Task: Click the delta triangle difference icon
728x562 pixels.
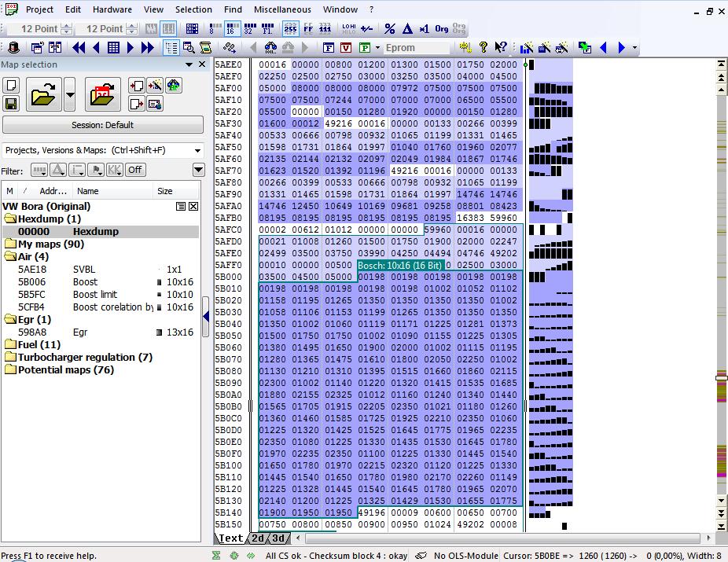Action: coord(407,29)
